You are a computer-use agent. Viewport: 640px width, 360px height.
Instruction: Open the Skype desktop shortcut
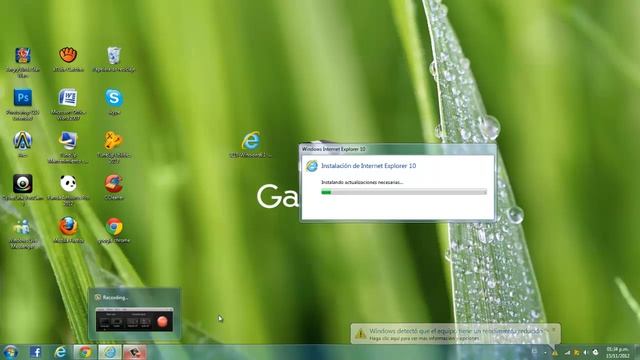[x=114, y=98]
